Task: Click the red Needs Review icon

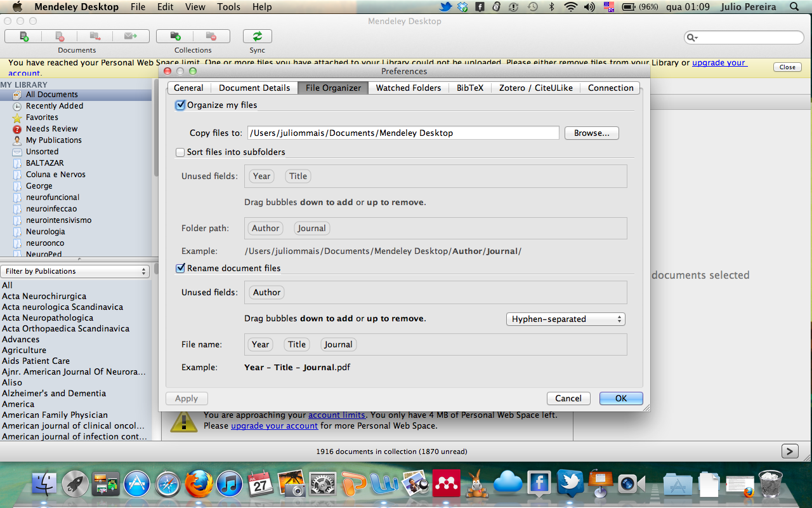Action: tap(17, 129)
